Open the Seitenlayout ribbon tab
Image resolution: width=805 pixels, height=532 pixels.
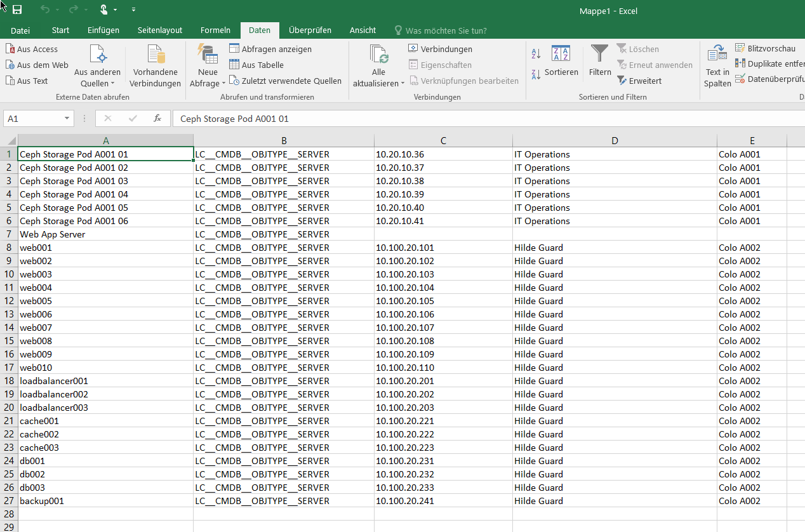click(x=160, y=30)
